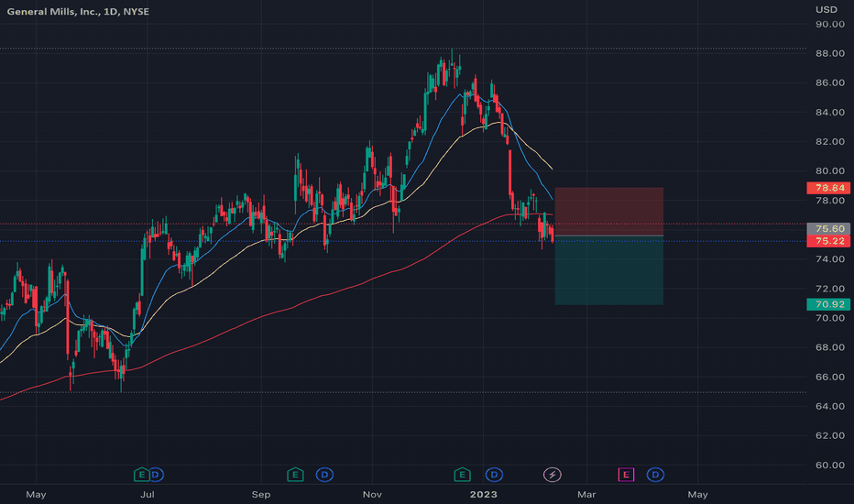This screenshot has width=854, height=504.
Task: Click the Jul label on time axis
Action: pos(147,495)
